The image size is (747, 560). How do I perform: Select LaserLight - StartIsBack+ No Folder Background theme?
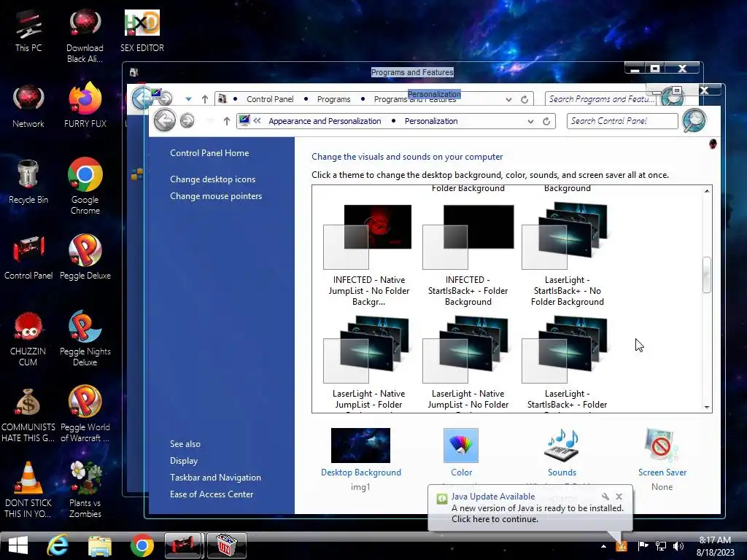(x=567, y=256)
